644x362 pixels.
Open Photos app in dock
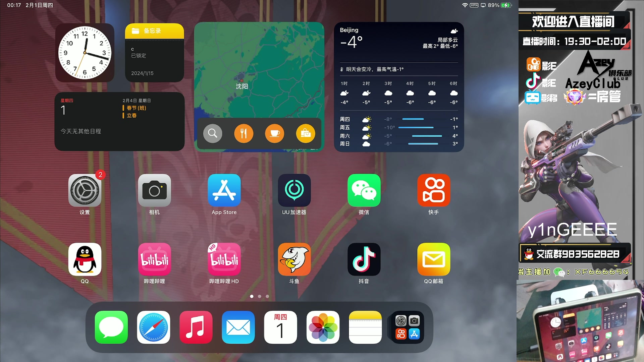click(x=323, y=327)
